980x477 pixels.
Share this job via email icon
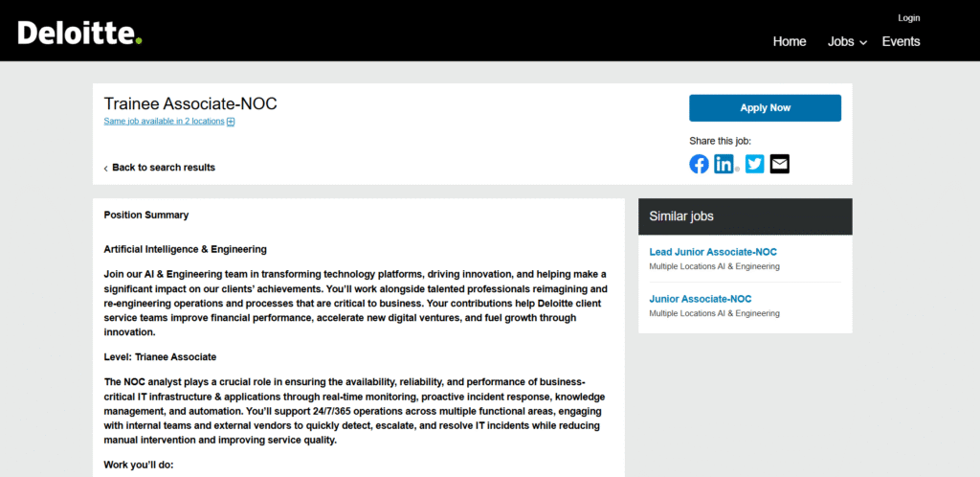(x=780, y=164)
